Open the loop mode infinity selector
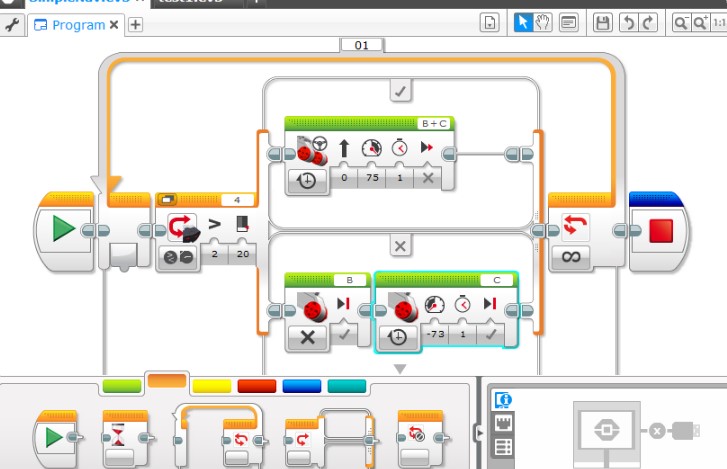Screen dimensions: 727x469 point(574,256)
